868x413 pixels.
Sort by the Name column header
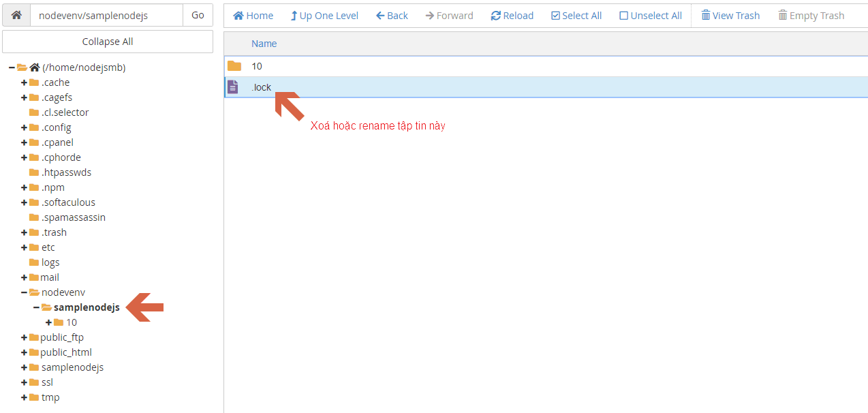(x=264, y=44)
